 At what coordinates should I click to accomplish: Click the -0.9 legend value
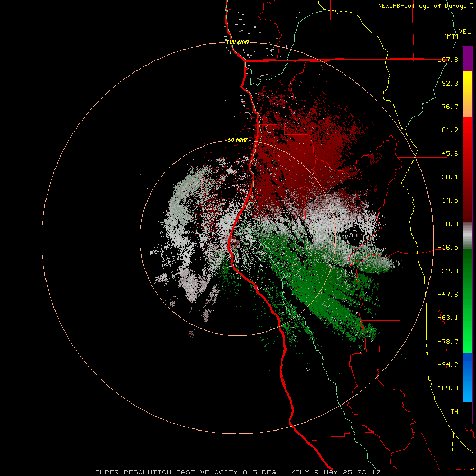pyautogui.click(x=450, y=224)
